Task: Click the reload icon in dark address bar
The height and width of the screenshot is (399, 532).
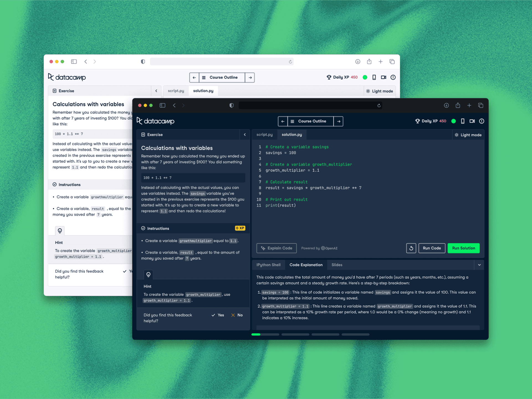Action: coord(379,105)
